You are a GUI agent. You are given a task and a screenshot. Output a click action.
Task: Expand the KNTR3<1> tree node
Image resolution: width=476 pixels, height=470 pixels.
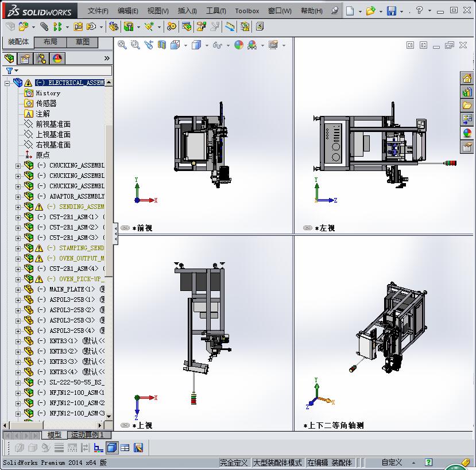pos(18,341)
